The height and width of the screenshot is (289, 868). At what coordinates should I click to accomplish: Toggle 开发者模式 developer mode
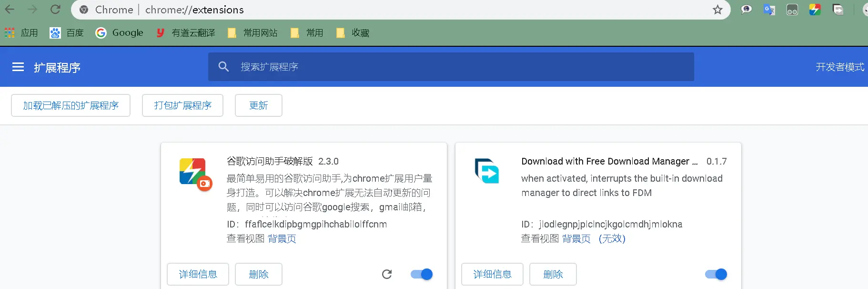coord(839,67)
